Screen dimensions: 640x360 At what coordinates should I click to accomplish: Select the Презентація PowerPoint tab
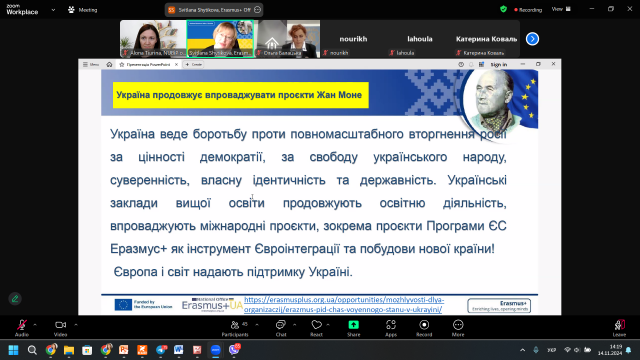tap(148, 64)
